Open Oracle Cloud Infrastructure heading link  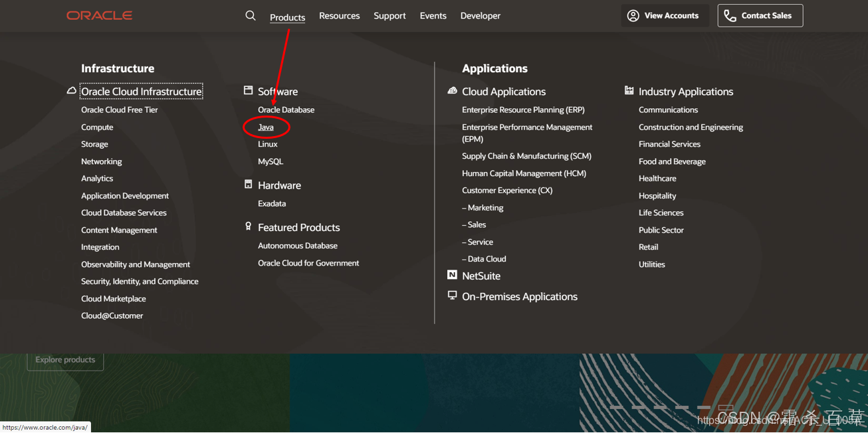[x=141, y=92]
